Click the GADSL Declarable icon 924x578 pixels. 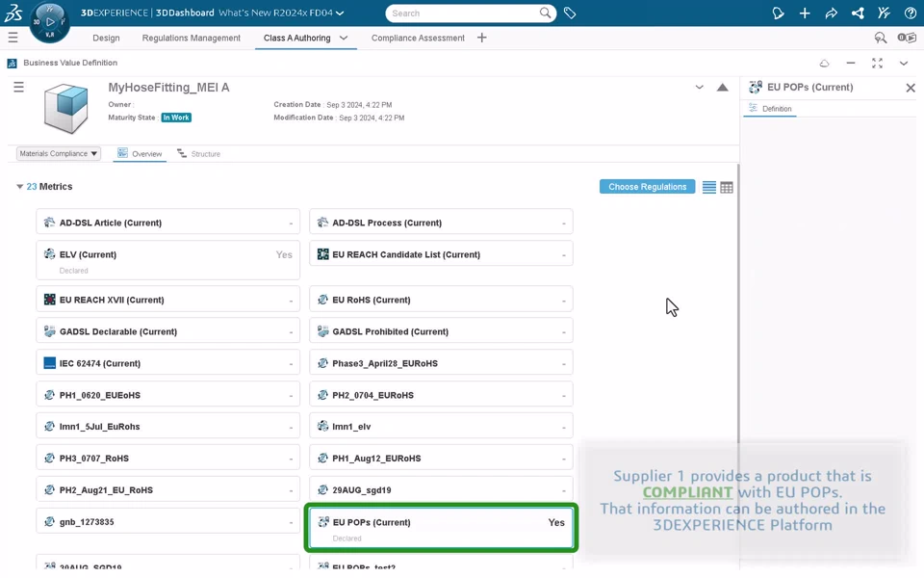(49, 331)
